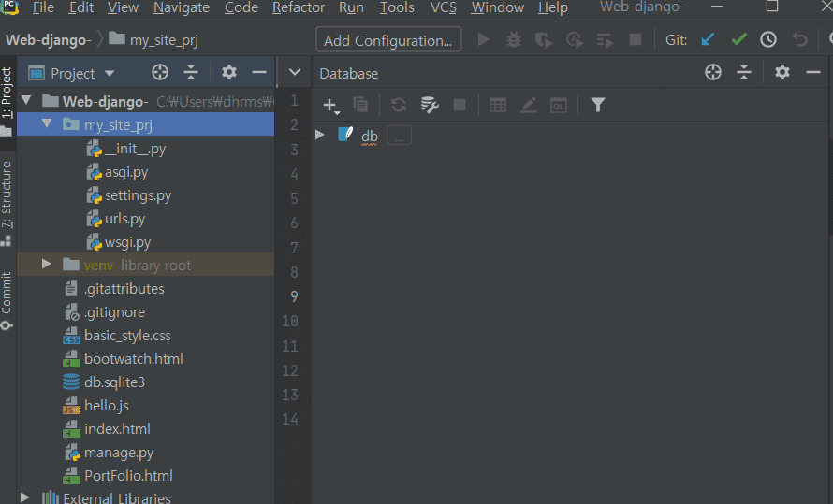The height and width of the screenshot is (504, 833).
Task: Click the Web-django- breadcrumb
Action: point(49,40)
